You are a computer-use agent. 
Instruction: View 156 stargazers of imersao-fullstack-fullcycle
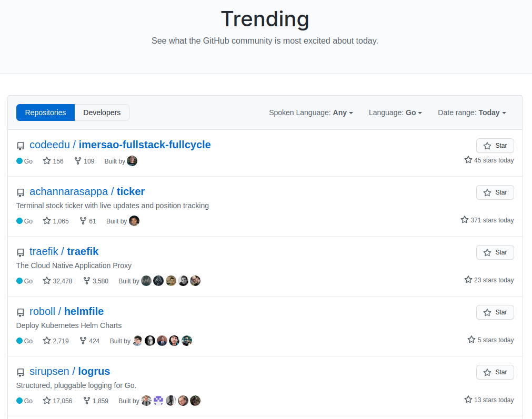pyautogui.click(x=53, y=161)
